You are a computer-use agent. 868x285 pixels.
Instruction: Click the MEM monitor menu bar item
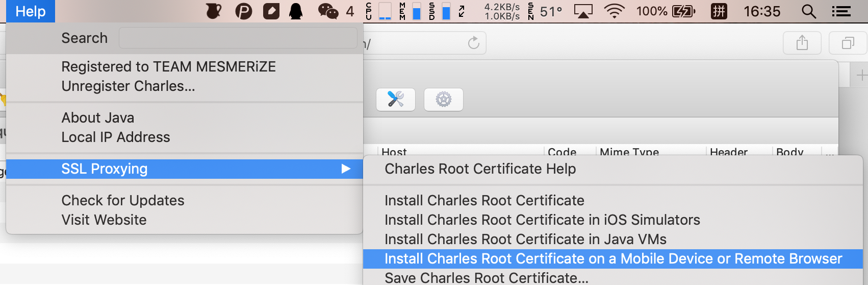coord(411,11)
